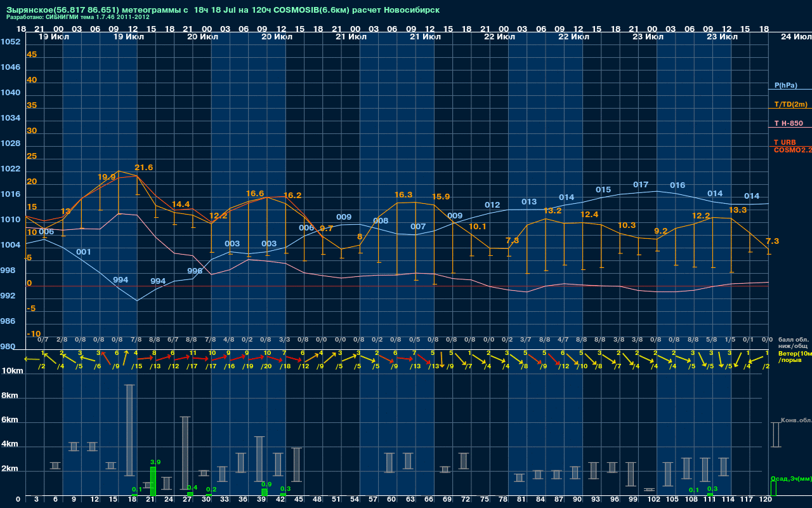
Task: Click the 6km height axis label
Action: point(11,420)
